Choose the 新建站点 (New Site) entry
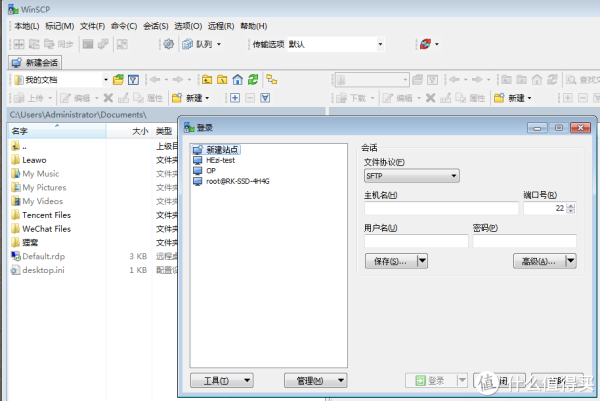The image size is (600, 401). coord(222,149)
